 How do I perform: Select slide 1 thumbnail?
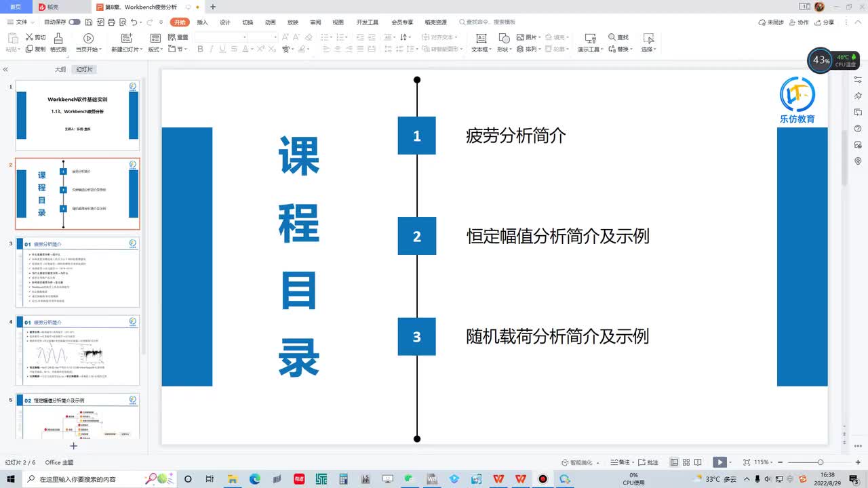[x=77, y=115]
